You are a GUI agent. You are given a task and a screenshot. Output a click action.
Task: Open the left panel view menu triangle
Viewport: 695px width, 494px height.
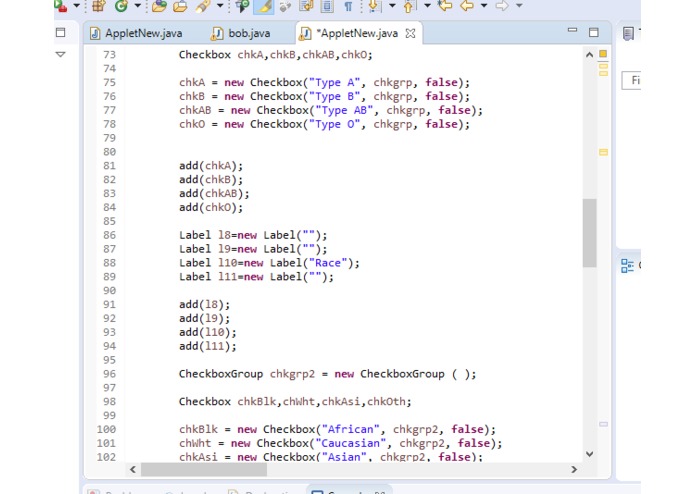[61, 54]
